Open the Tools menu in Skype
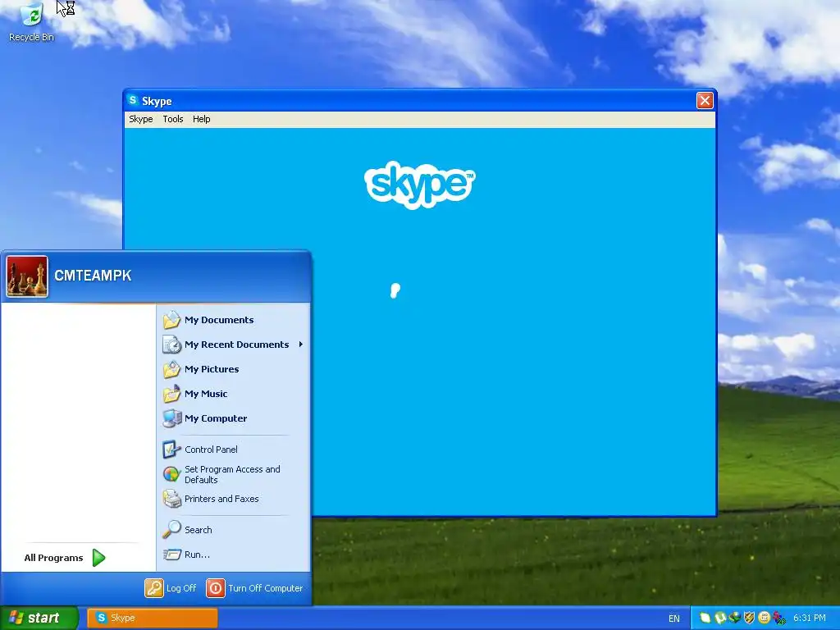The height and width of the screenshot is (630, 840). 173,119
